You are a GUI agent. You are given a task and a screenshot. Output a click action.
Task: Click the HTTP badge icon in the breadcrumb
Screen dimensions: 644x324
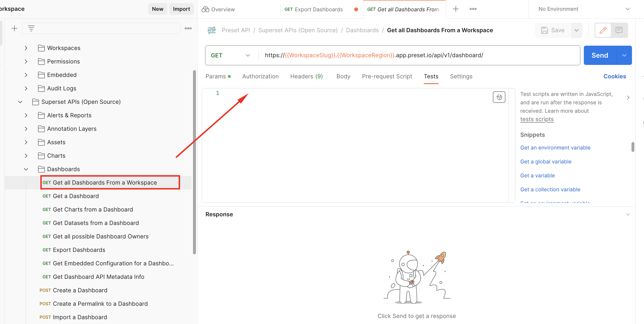coord(212,30)
